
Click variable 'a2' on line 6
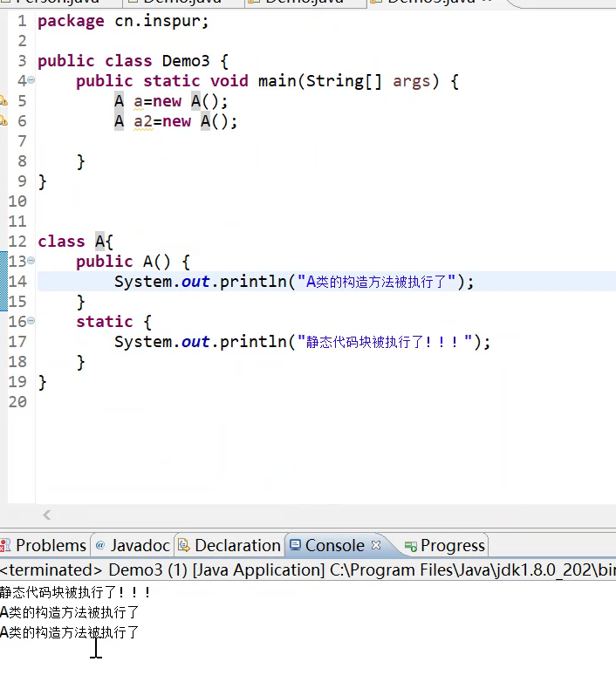[x=143, y=121]
